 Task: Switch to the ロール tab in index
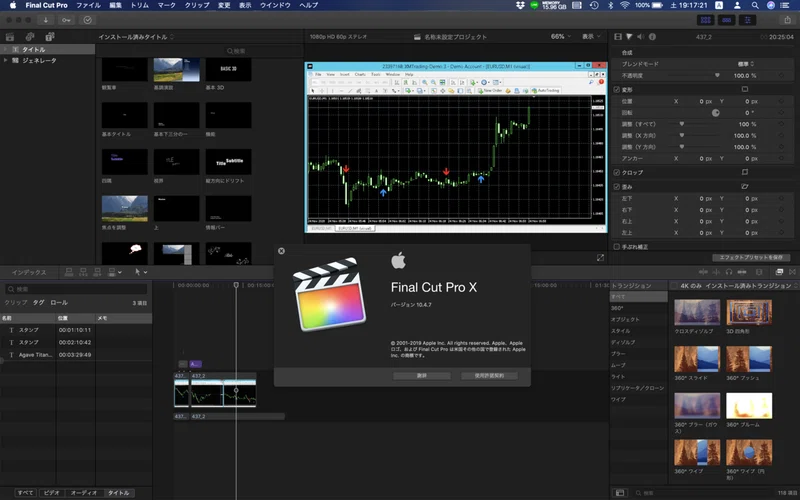pyautogui.click(x=59, y=303)
